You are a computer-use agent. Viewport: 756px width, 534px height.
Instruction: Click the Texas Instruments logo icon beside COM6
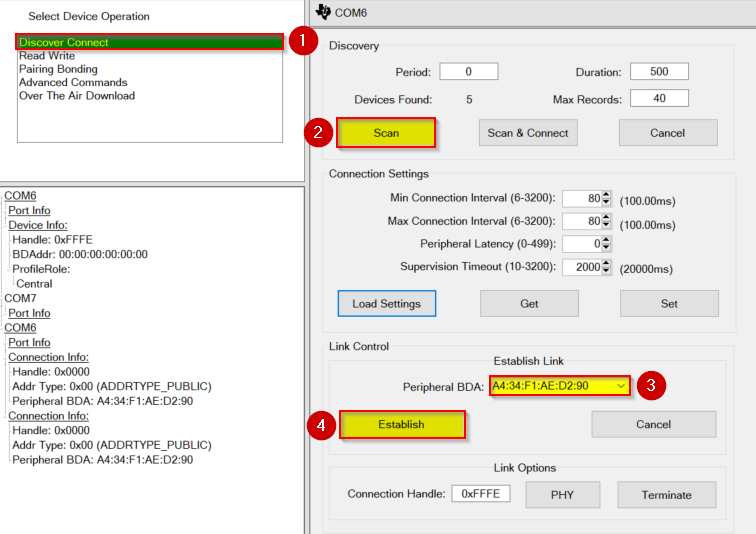[x=322, y=12]
